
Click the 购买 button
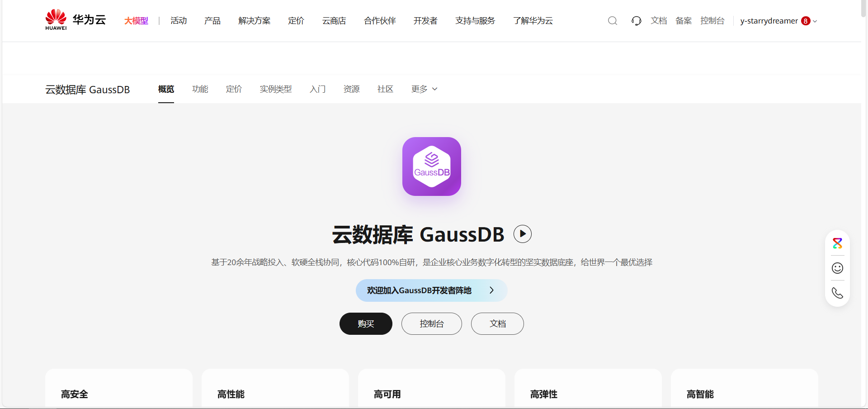pyautogui.click(x=366, y=324)
